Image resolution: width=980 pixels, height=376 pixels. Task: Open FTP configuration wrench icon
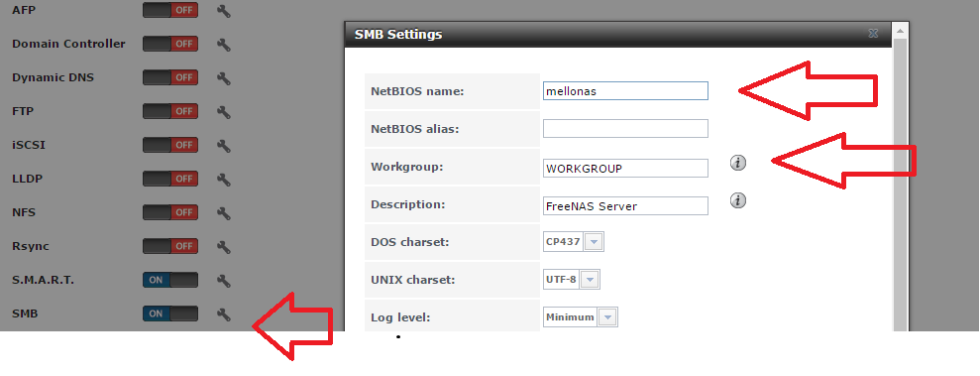[224, 112]
